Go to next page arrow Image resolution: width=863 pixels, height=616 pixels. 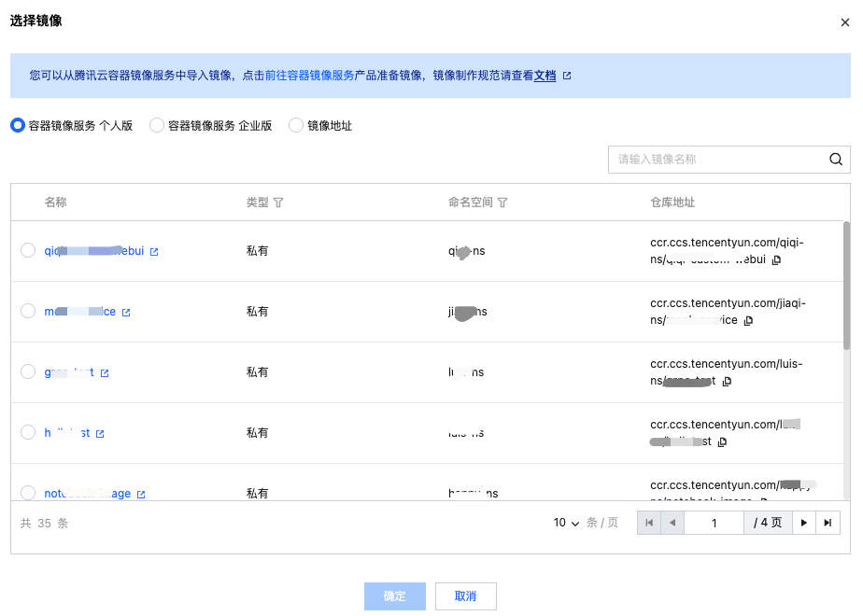pos(804,523)
